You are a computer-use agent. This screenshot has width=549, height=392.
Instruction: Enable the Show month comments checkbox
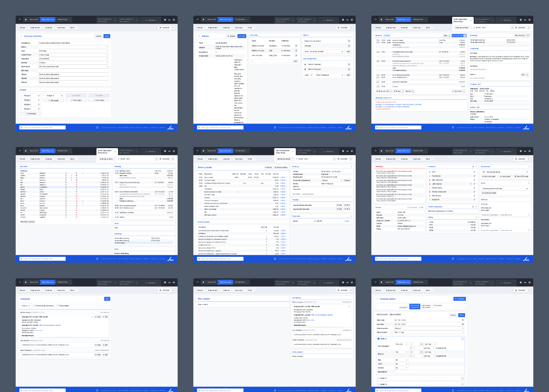34,306
